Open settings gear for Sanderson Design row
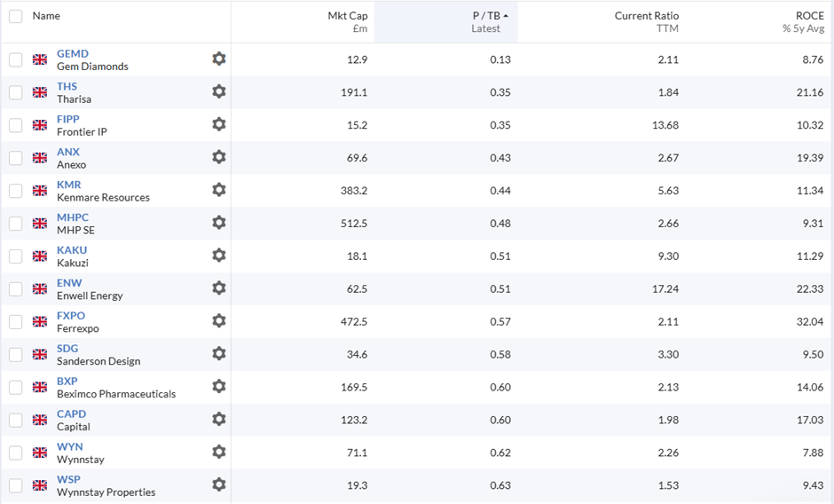This screenshot has width=834, height=504. (218, 353)
